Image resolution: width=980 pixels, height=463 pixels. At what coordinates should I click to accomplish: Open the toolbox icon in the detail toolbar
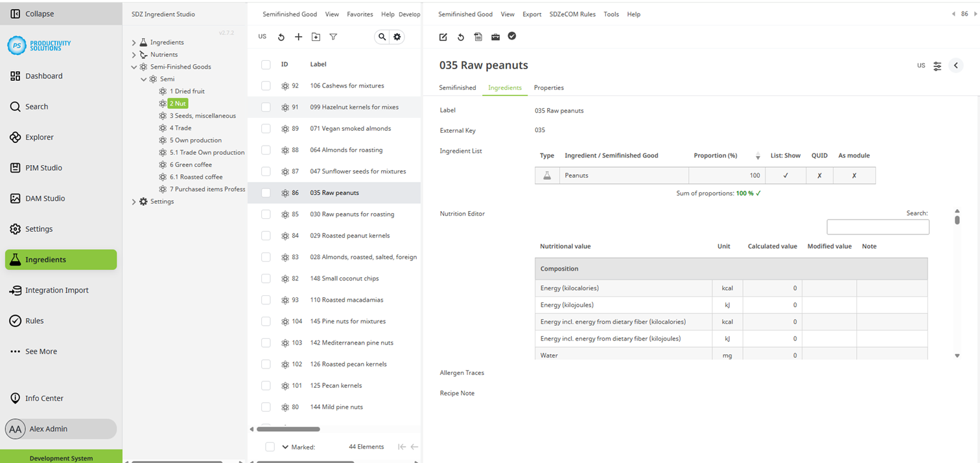coord(495,37)
